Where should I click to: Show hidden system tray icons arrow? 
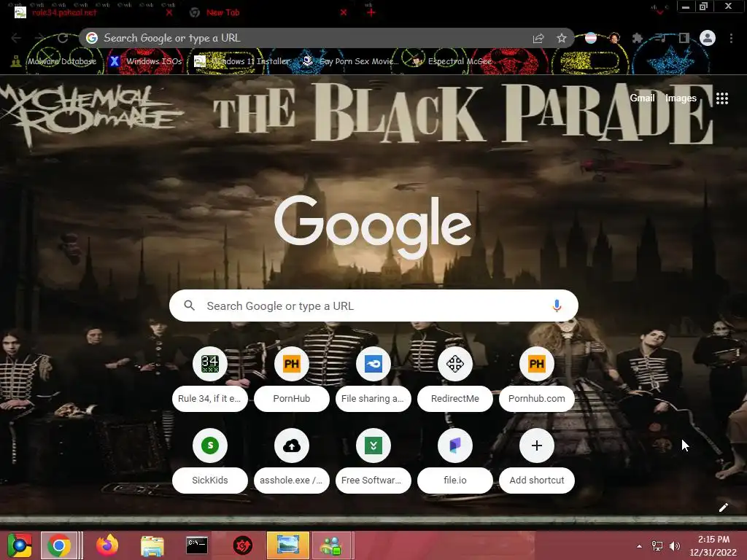(x=639, y=546)
